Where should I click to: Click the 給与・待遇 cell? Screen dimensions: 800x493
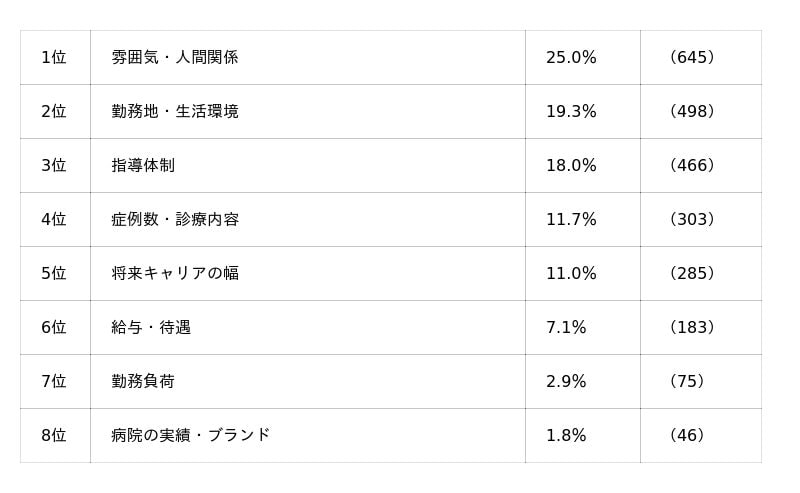coord(151,328)
